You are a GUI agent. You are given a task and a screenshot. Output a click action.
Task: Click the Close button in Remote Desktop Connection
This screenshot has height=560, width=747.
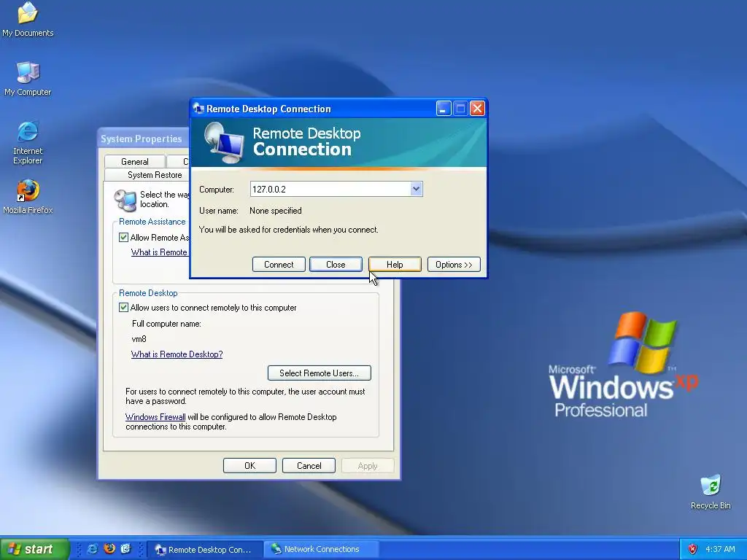click(336, 265)
